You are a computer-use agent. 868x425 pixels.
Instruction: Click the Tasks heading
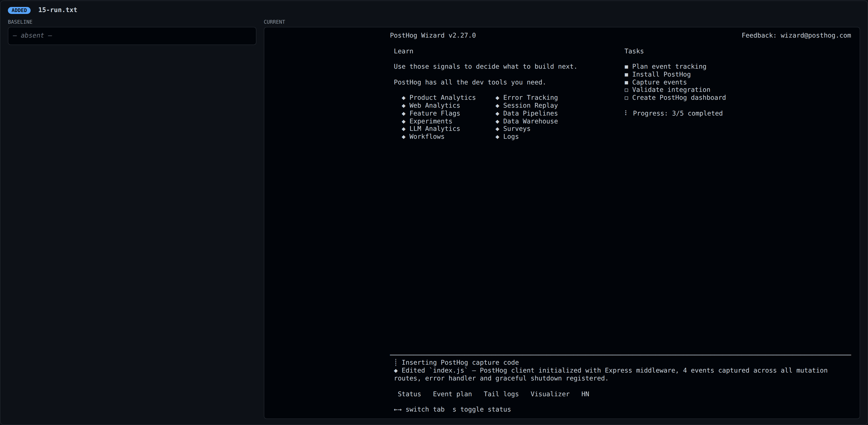coord(634,51)
